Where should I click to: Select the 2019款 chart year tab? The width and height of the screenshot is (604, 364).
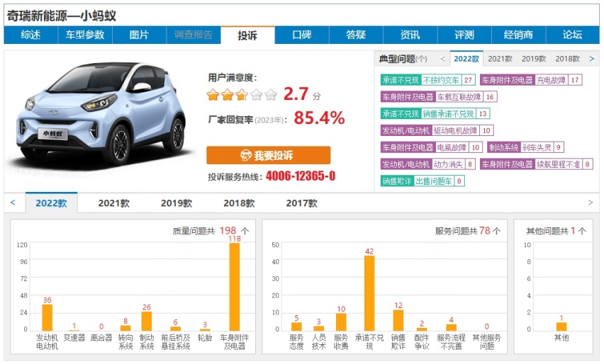tap(177, 203)
